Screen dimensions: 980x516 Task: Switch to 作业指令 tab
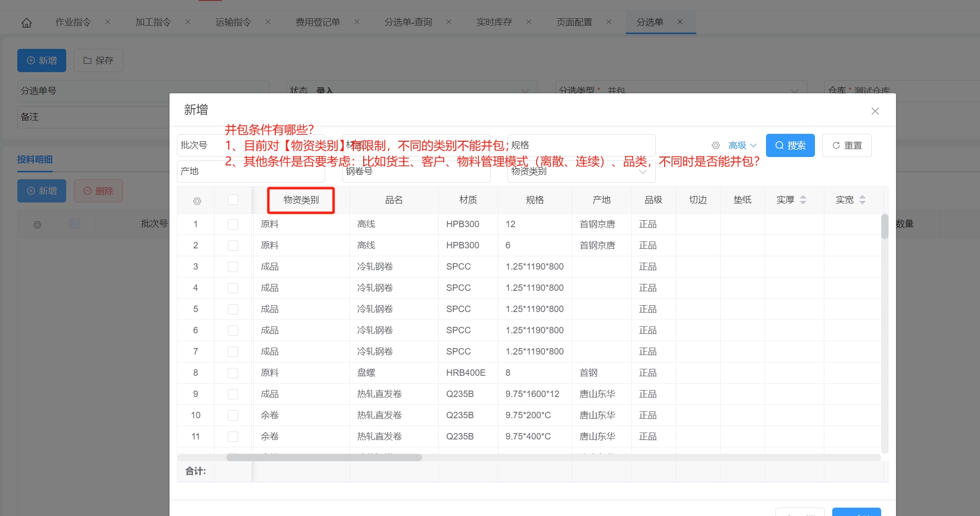point(73,22)
